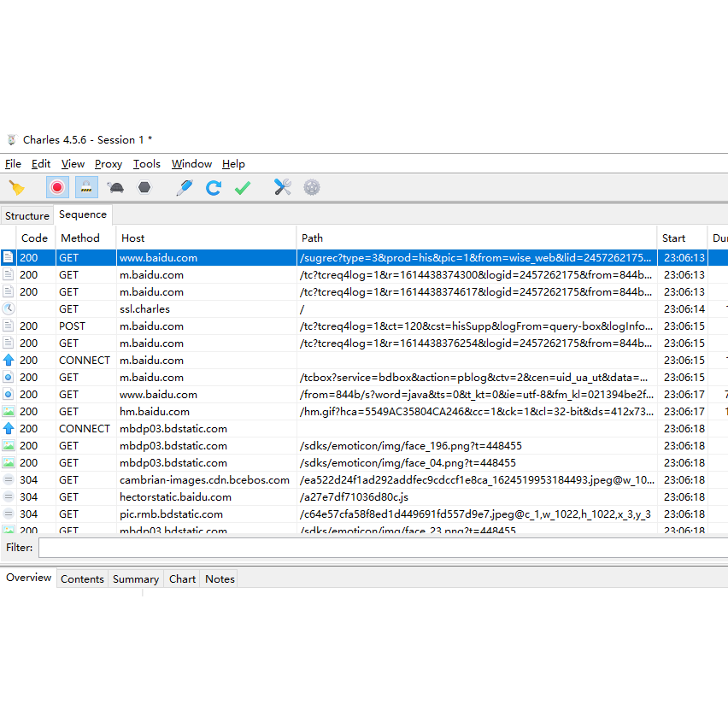Click the /sdks/emoticon/img/face_04.png path

point(408,463)
